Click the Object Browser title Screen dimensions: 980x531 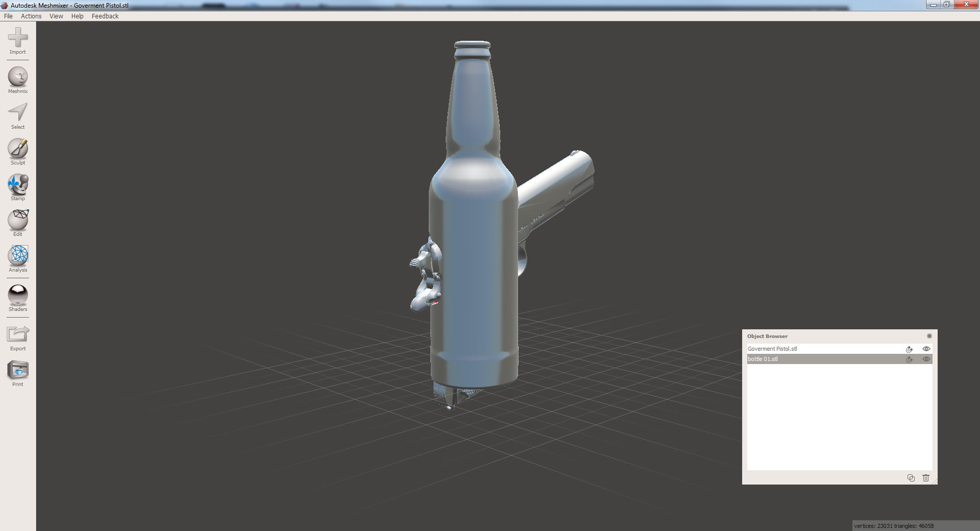point(767,336)
